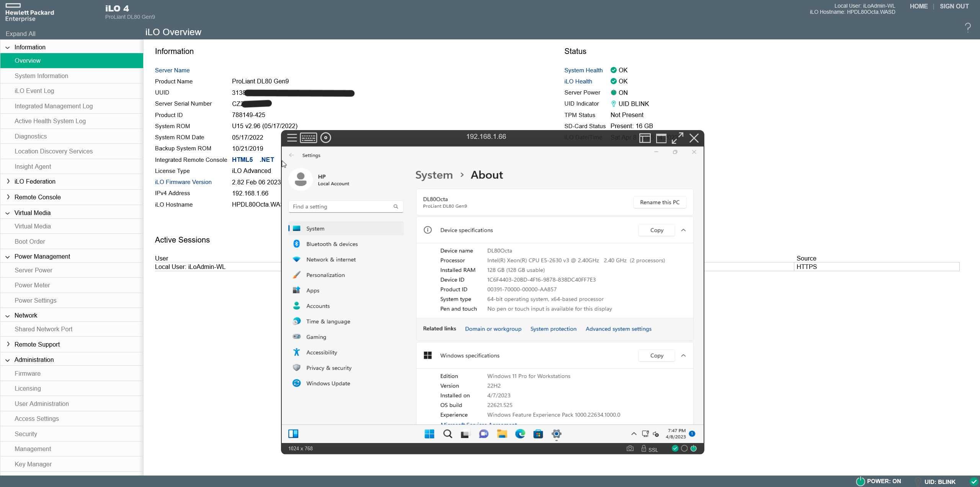Expand the Remote Support section
Screen dimensions: 980x487
(8, 344)
